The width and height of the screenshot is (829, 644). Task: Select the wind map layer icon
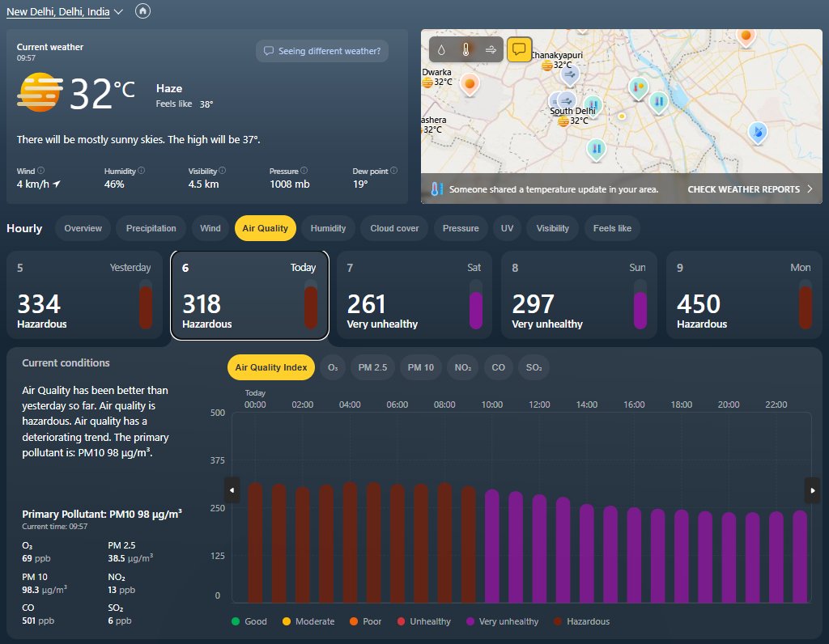click(491, 49)
